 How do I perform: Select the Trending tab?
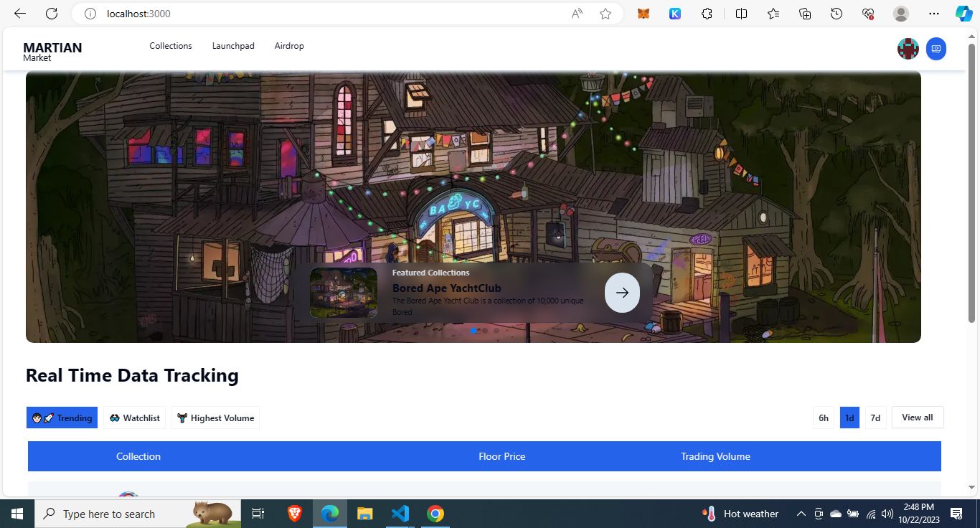coord(62,418)
